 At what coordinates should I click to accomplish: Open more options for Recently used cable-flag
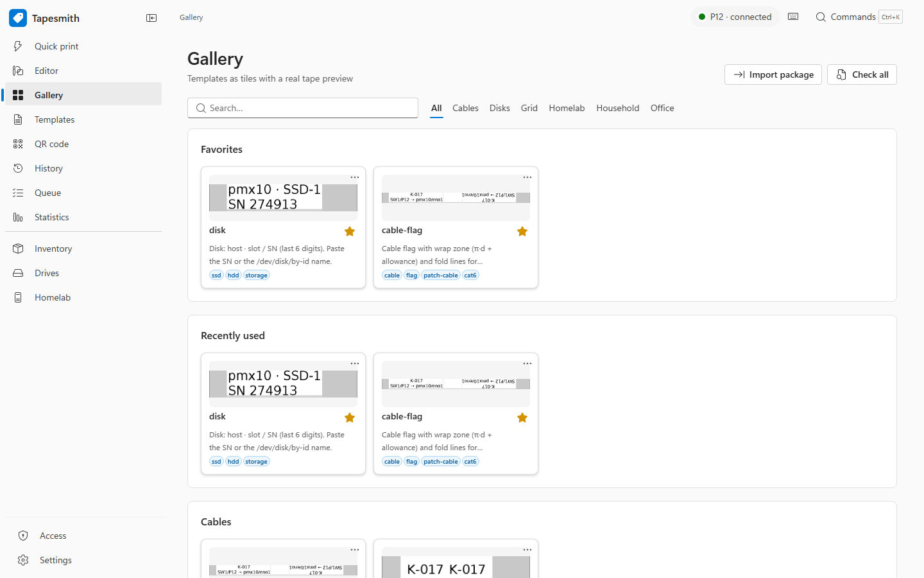click(527, 363)
